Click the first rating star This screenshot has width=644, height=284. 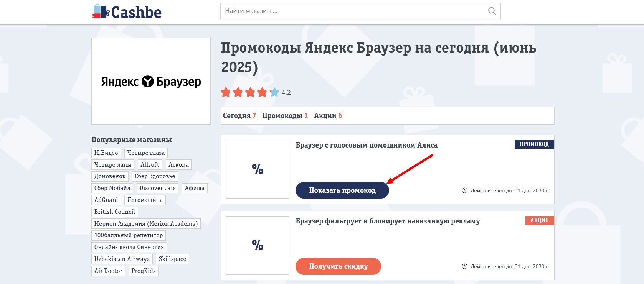[x=226, y=92]
